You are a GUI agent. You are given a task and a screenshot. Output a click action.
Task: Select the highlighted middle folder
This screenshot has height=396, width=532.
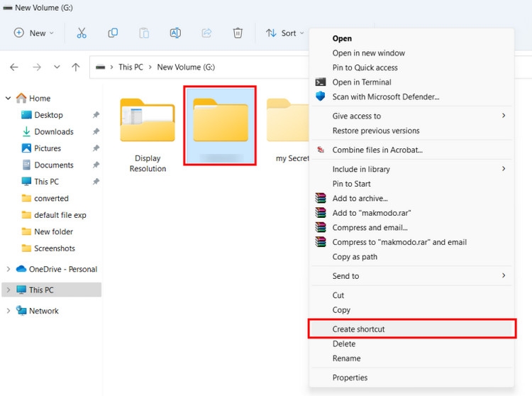[220, 126]
